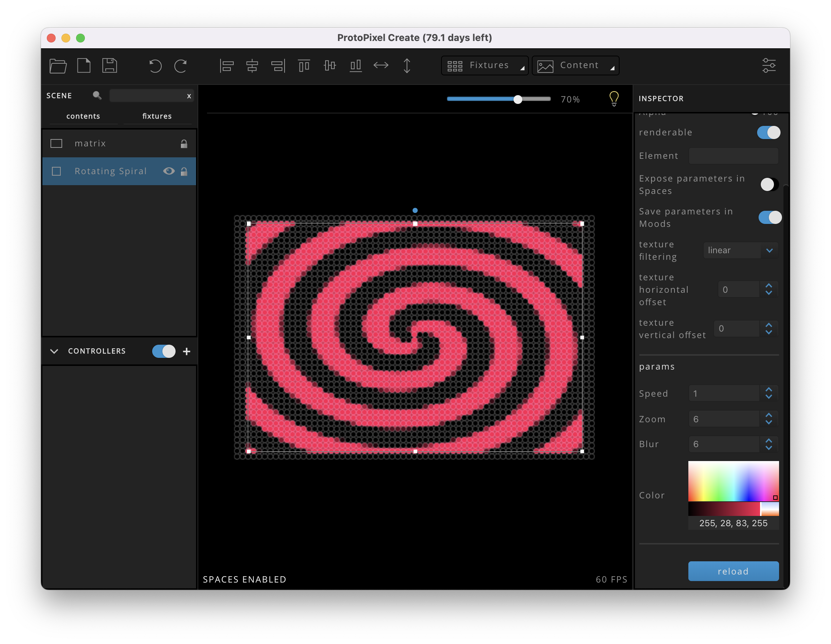The width and height of the screenshot is (831, 644).
Task: Click the color brightness bar
Action: click(x=724, y=509)
